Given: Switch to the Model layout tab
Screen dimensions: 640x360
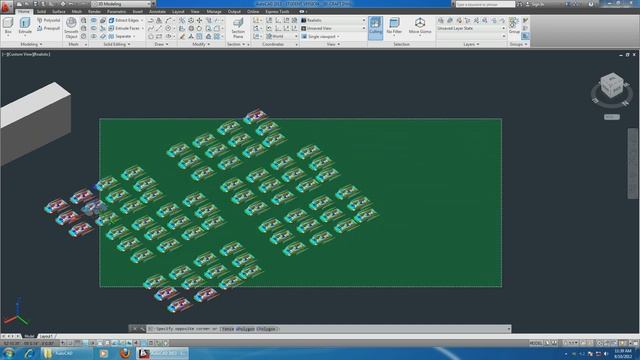Looking at the screenshot, I should tap(29, 336).
